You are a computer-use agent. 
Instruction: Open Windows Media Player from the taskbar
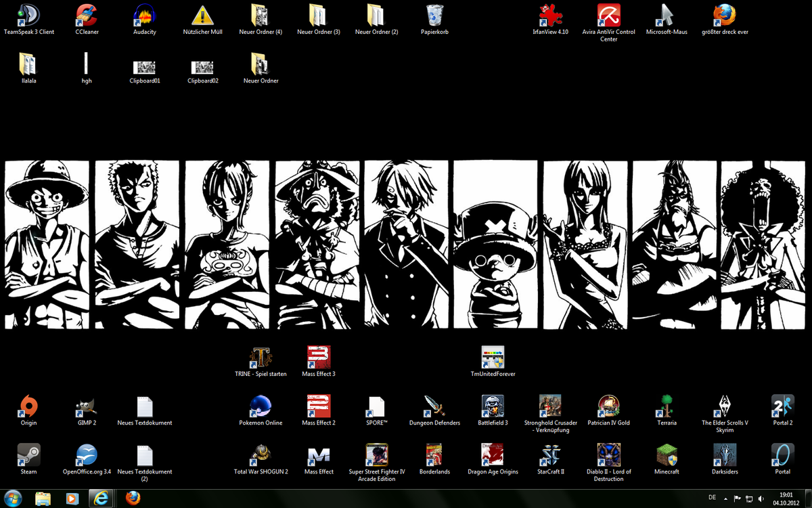[72, 498]
